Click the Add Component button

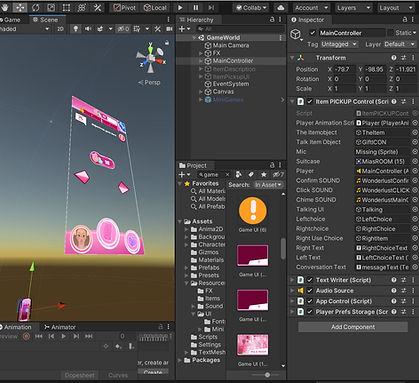point(353,327)
